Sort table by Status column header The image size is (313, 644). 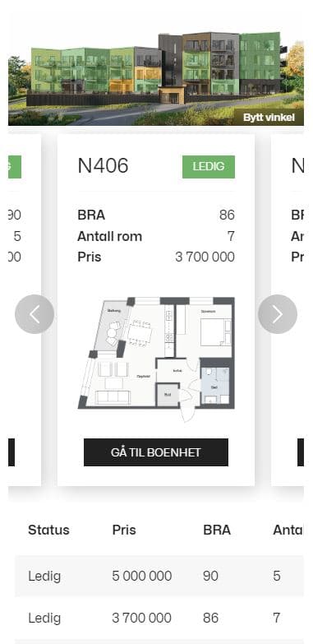pyautogui.click(x=48, y=530)
